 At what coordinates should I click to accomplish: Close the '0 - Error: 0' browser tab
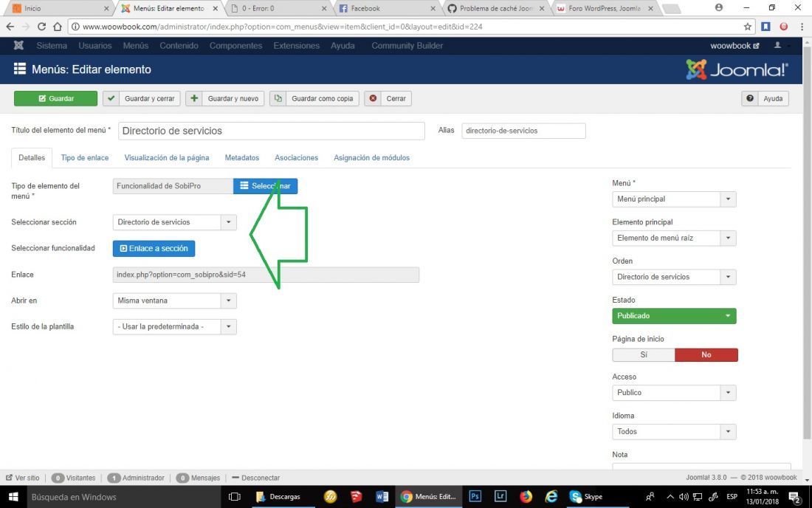(x=324, y=8)
